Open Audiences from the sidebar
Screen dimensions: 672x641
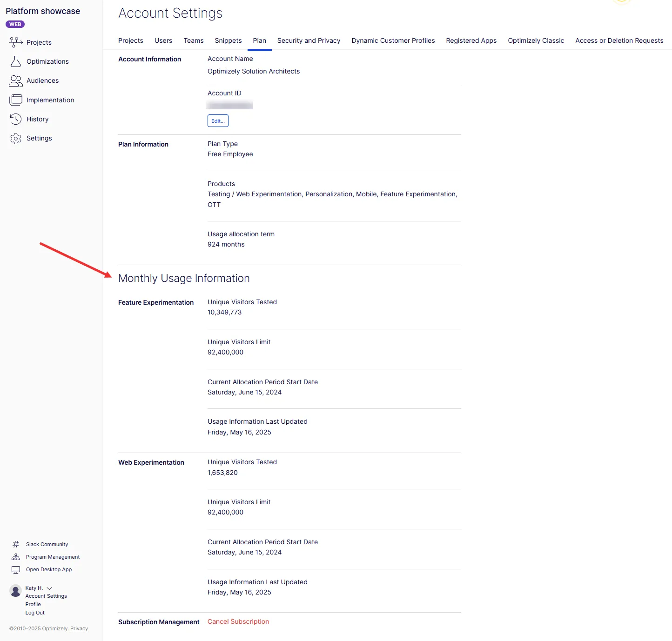tap(43, 80)
